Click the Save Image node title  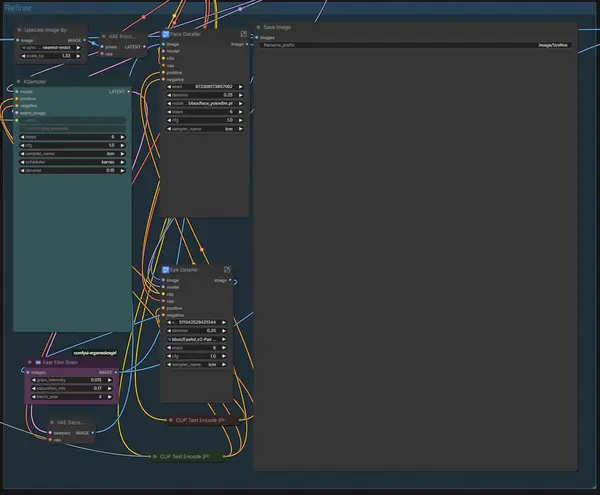coord(277,27)
